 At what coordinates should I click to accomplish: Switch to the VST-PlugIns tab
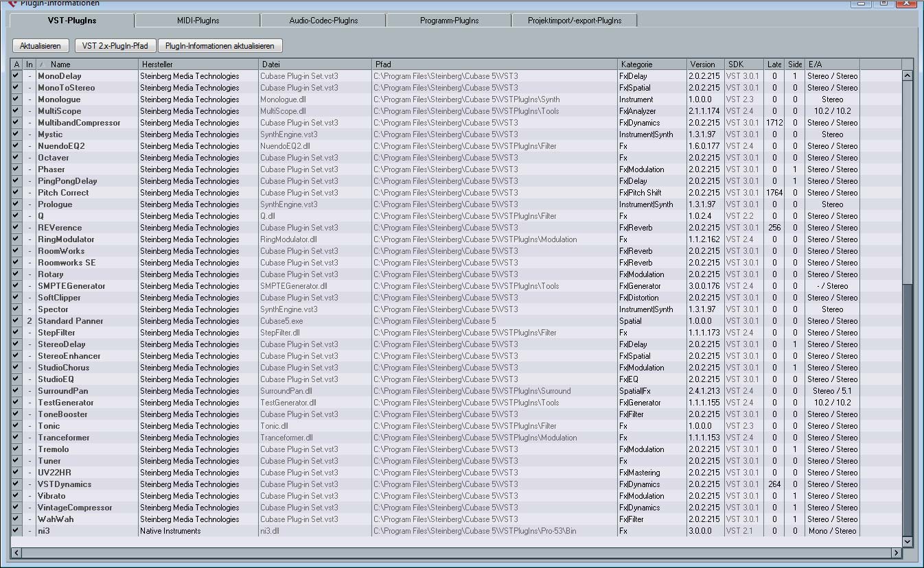click(x=71, y=21)
